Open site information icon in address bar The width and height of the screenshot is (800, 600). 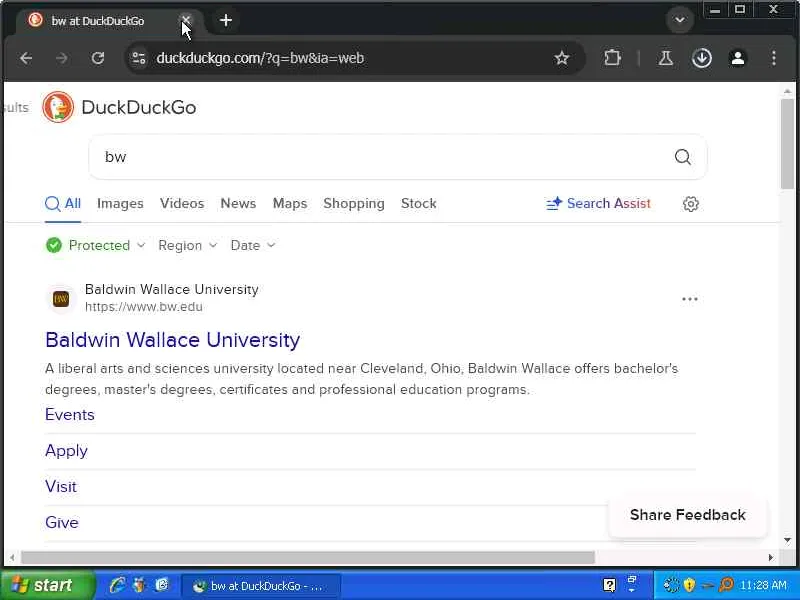coord(139,58)
